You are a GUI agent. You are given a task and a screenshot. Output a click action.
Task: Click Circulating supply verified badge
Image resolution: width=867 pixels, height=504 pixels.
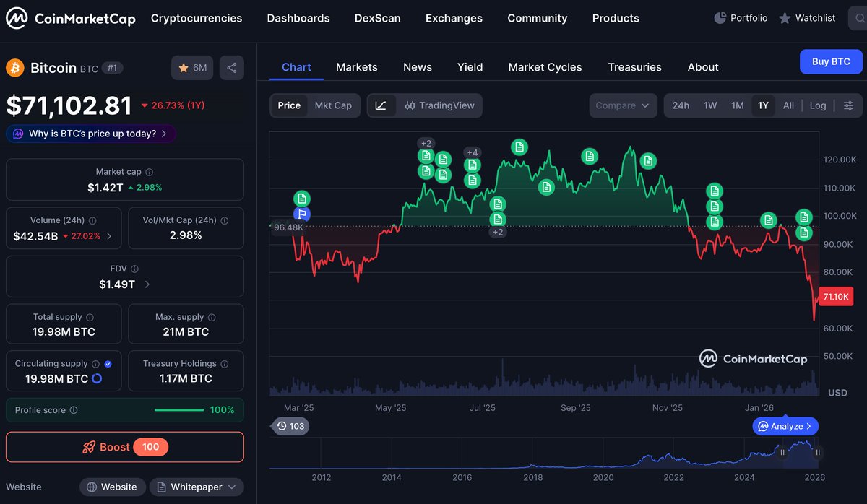[108, 364]
